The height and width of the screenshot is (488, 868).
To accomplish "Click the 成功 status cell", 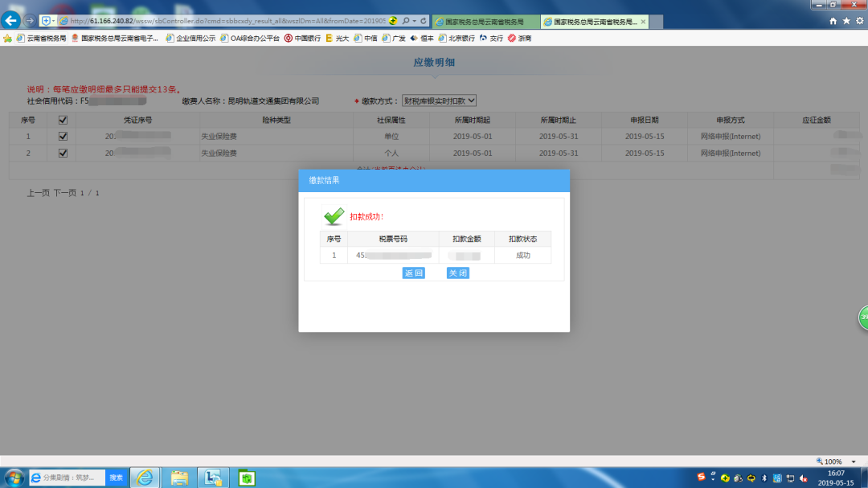I will [x=522, y=256].
